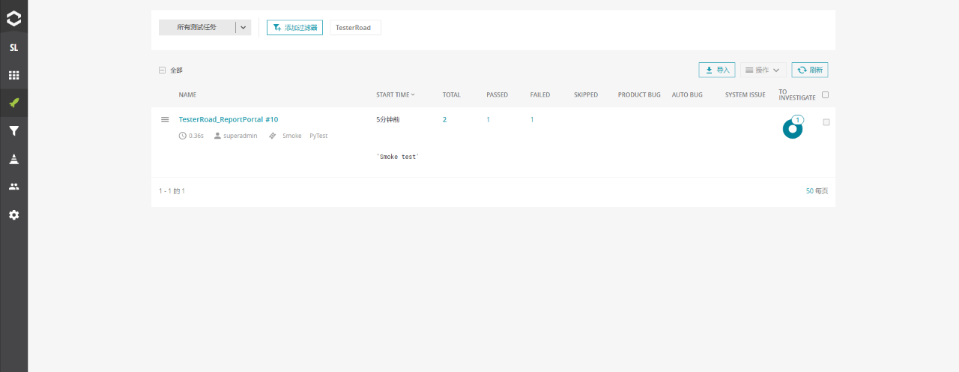Open the Members people icon in sidebar
The height and width of the screenshot is (372, 959).
tap(13, 187)
